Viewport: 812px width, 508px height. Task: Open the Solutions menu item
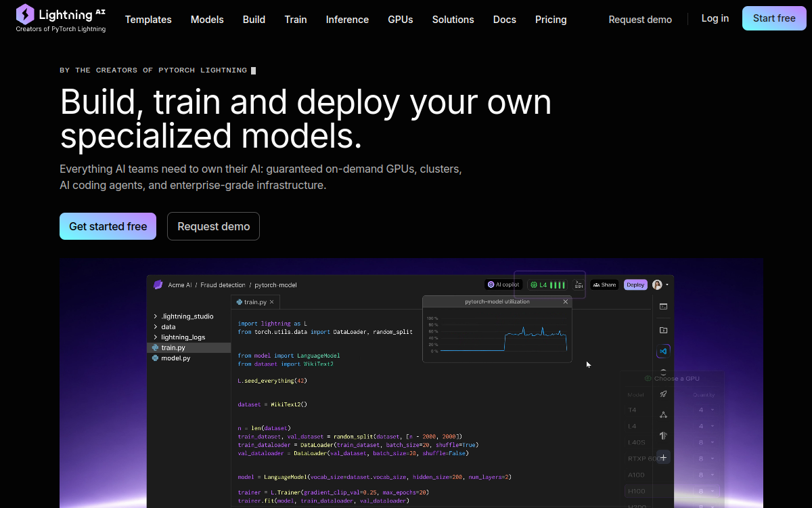(x=453, y=20)
